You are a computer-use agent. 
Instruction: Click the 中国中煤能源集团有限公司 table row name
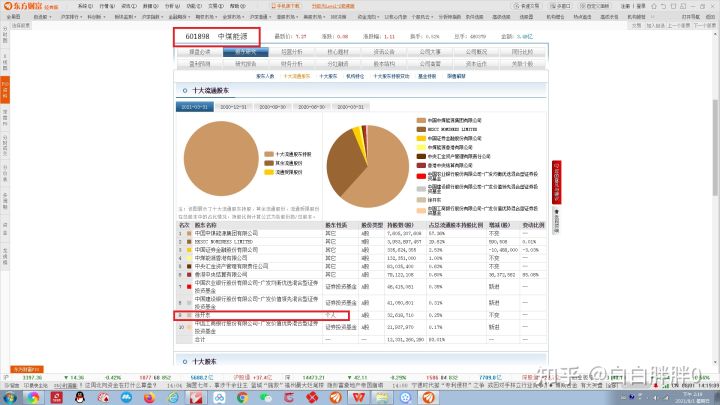226,233
